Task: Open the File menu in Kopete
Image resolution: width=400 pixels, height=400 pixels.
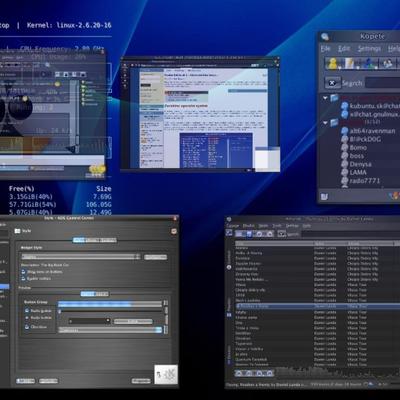Action: click(x=325, y=49)
